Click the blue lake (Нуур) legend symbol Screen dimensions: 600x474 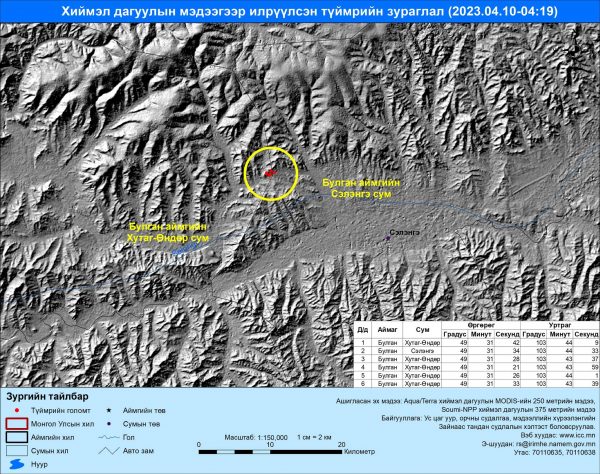(18, 464)
